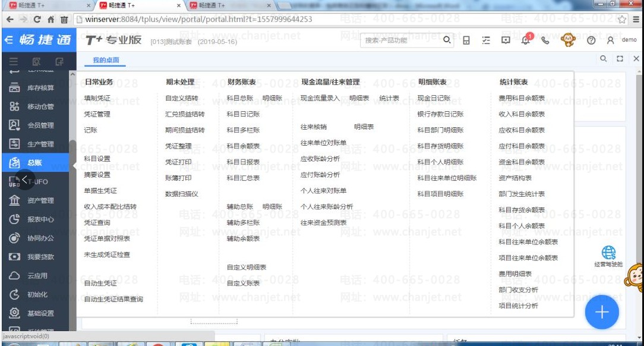
Task: Bookmark page with the star icon
Action: (x=622, y=19)
